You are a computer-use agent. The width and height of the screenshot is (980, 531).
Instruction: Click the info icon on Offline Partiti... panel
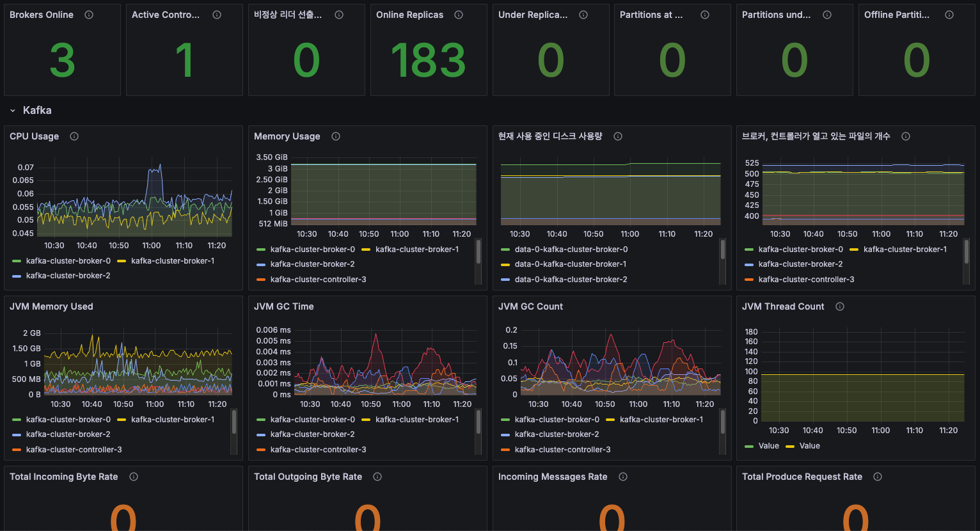949,15
